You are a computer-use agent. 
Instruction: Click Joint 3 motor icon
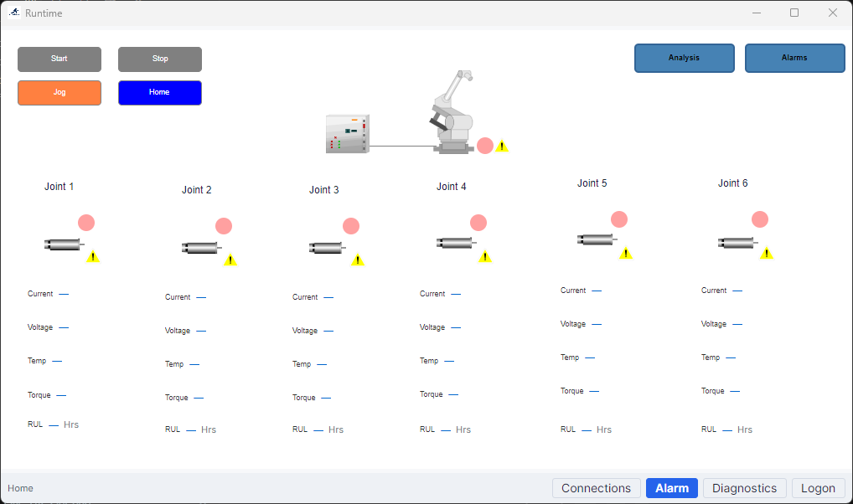click(x=327, y=248)
